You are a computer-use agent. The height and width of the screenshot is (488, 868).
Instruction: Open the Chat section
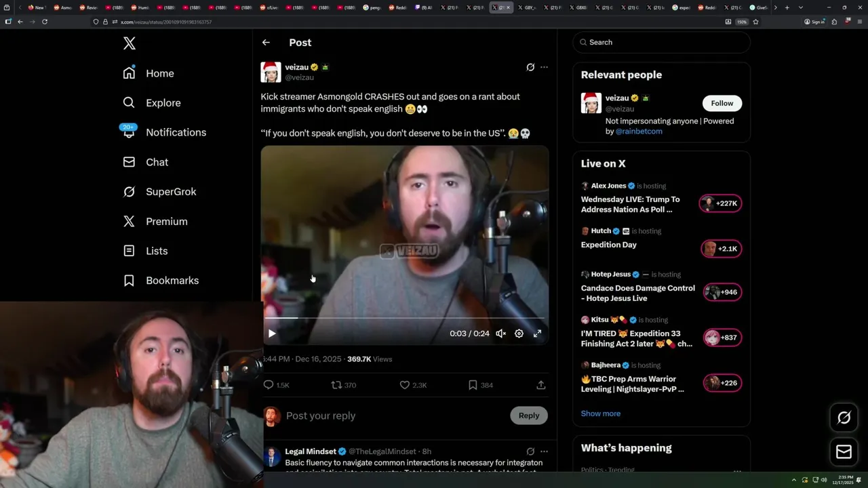coord(145,162)
